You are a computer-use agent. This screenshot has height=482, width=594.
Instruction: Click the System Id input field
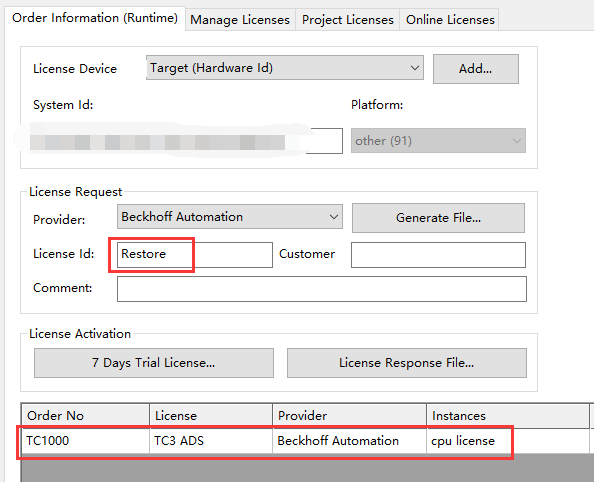coord(186,141)
